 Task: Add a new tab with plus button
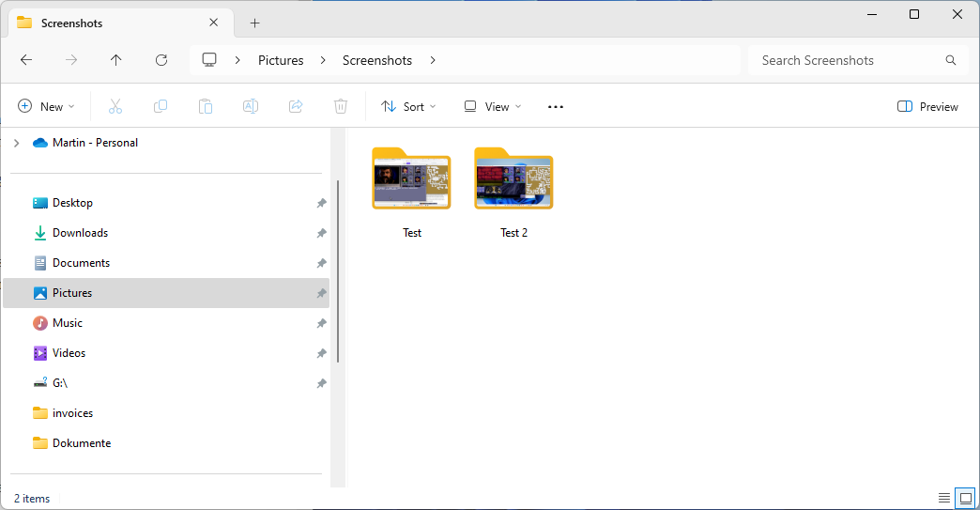[254, 23]
